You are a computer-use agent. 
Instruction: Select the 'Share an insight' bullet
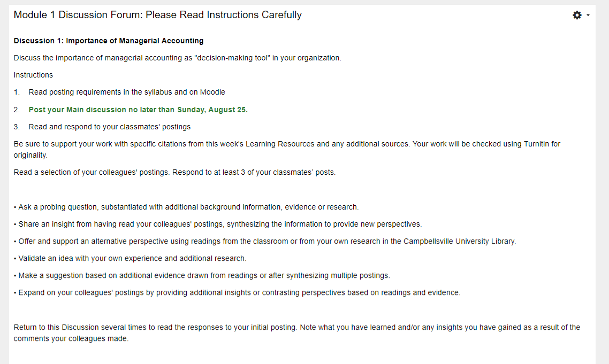tap(217, 224)
